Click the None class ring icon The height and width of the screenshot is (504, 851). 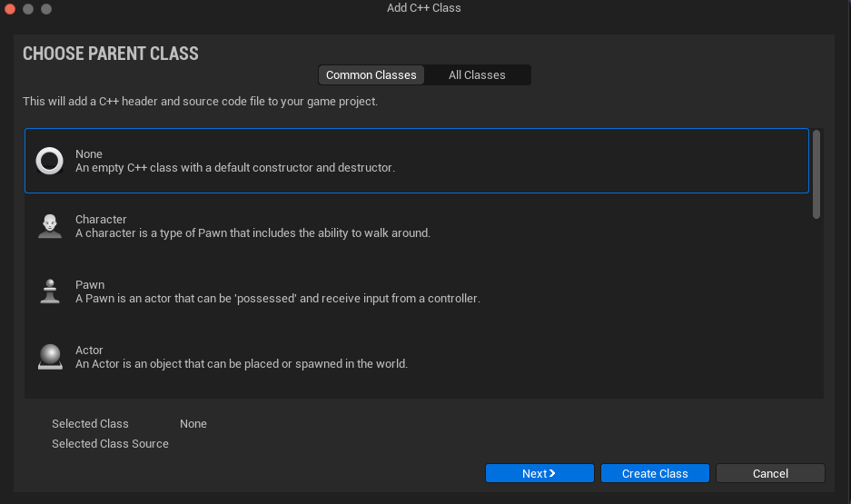(x=49, y=161)
